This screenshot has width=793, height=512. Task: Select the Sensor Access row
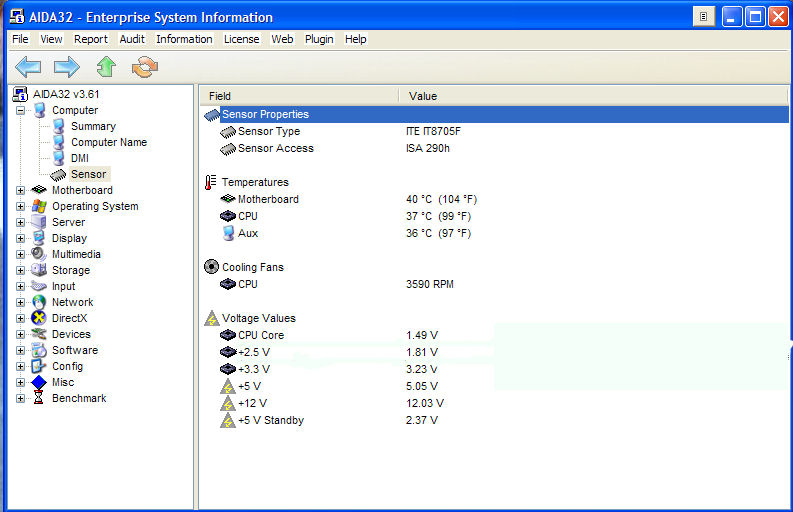point(496,148)
